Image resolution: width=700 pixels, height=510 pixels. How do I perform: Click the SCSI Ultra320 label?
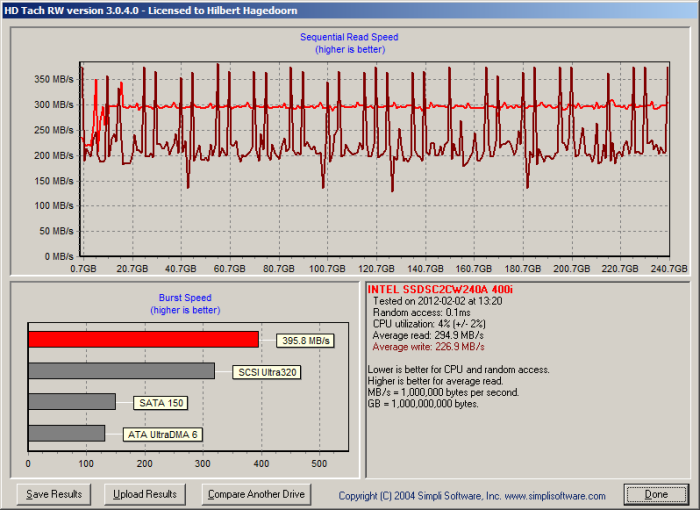pyautogui.click(x=267, y=372)
